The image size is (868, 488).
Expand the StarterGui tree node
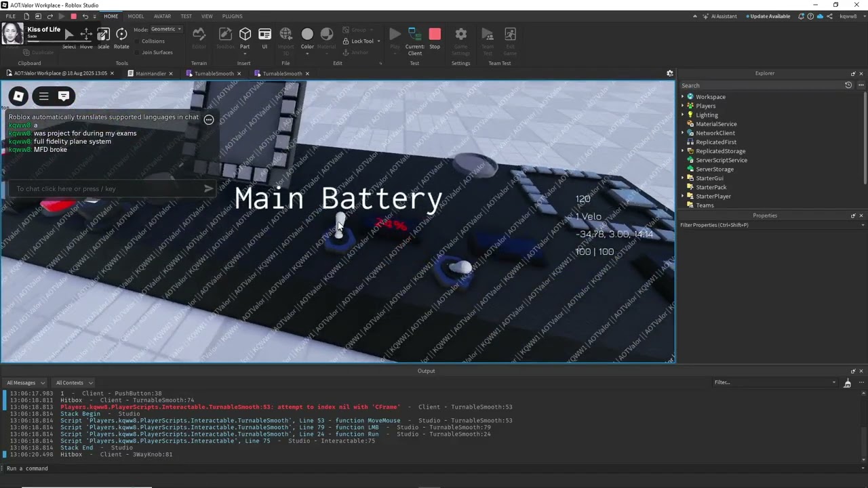683,178
